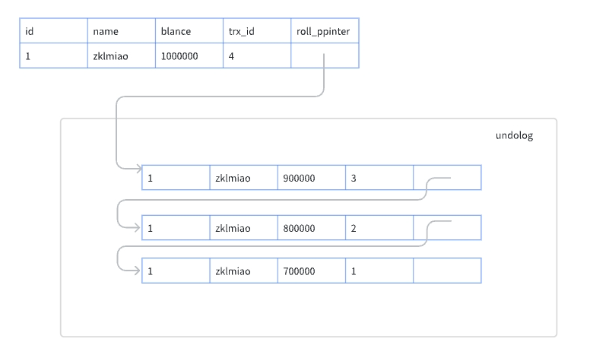Select the "name" column header
Image resolution: width=590 pixels, height=364 pixels.
[x=121, y=31]
